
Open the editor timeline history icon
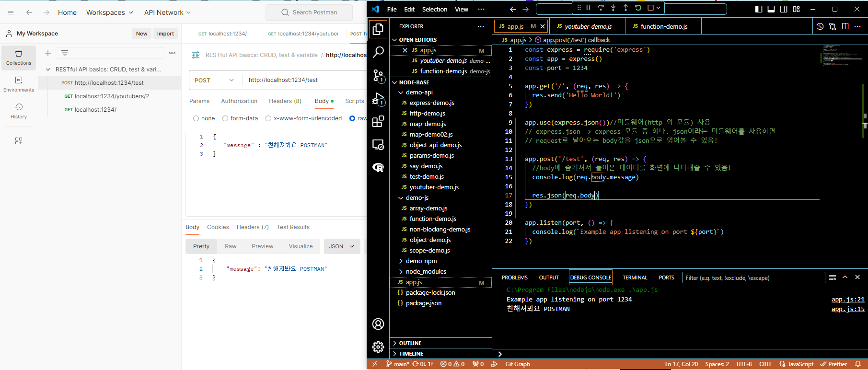820,26
